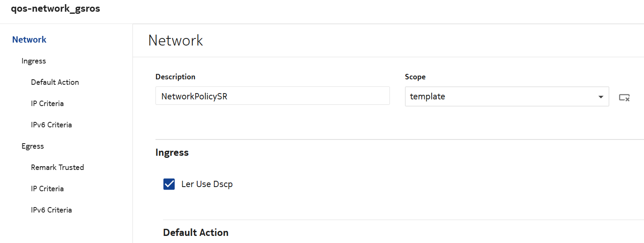This screenshot has height=243, width=644.
Task: Uncheck the Ler Use Dscp checkbox
Action: [x=169, y=184]
